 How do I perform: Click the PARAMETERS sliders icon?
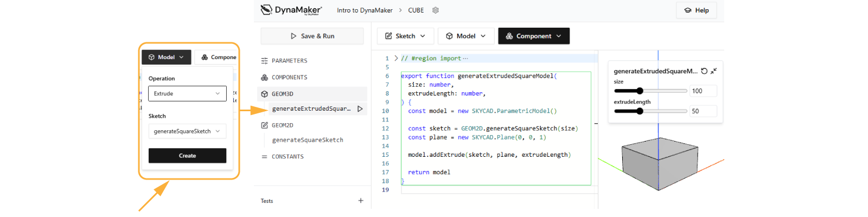pos(264,61)
